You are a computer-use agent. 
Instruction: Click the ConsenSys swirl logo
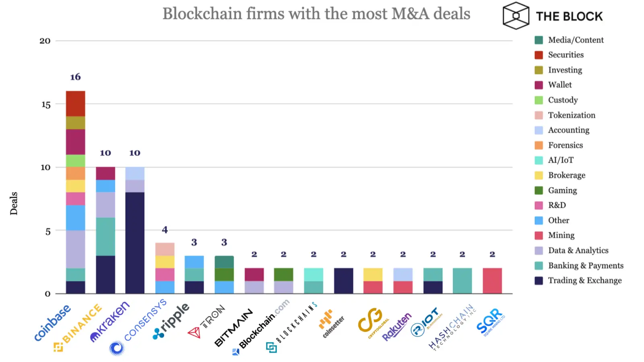[x=117, y=348]
